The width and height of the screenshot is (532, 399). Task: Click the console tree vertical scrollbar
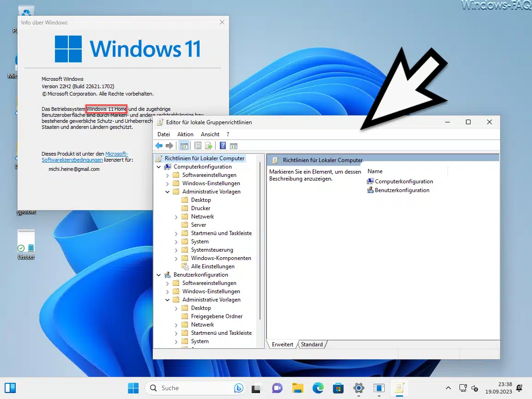[x=260, y=241]
